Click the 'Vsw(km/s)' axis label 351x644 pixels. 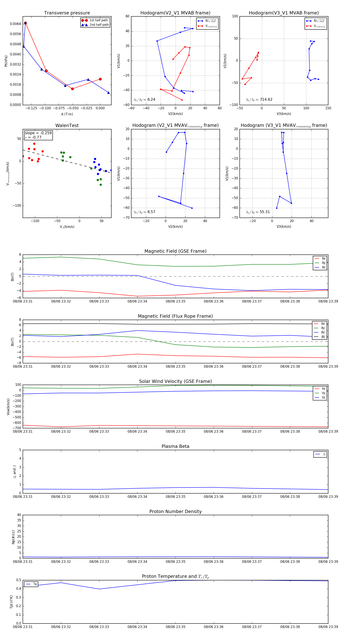pyautogui.click(x=8, y=407)
